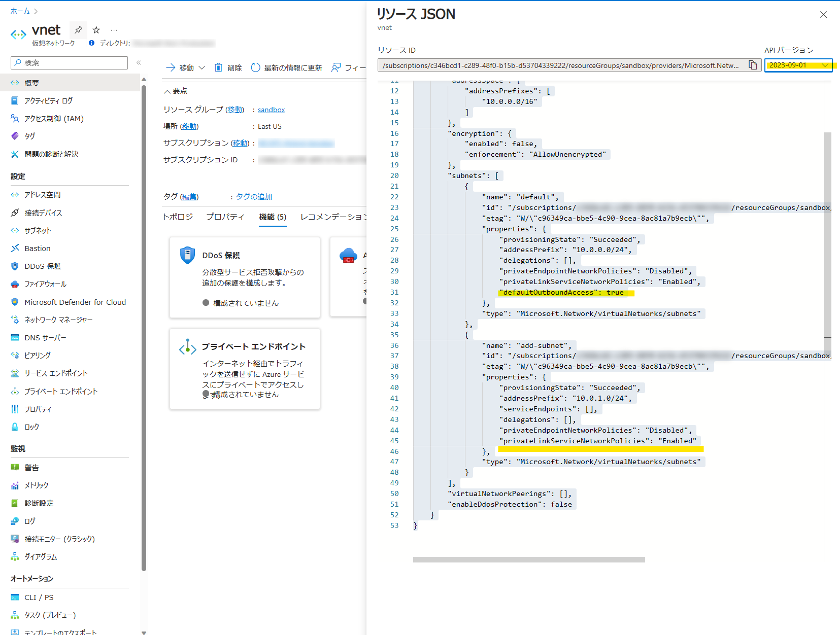Viewport: 840px width, 635px height.
Task: Switch to the プロパティ tab
Action: [225, 217]
